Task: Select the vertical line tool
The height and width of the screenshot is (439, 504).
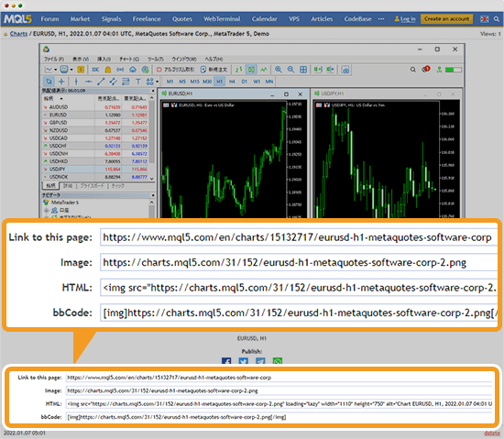Action: point(76,82)
